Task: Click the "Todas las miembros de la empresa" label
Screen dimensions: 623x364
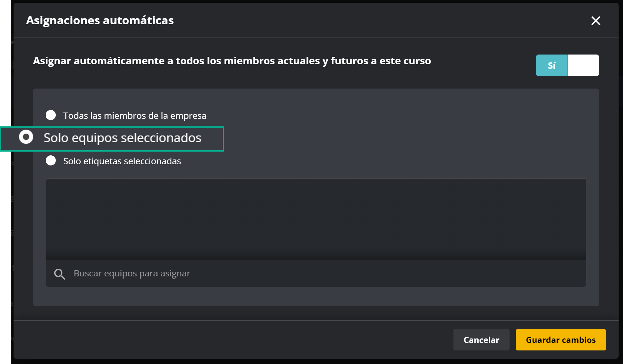Action: pos(135,115)
